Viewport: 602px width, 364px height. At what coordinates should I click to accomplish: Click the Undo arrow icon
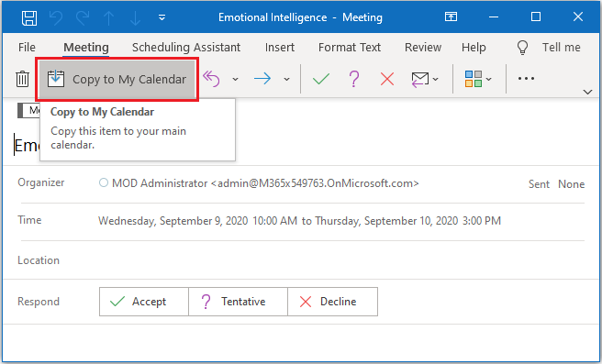[x=56, y=17]
